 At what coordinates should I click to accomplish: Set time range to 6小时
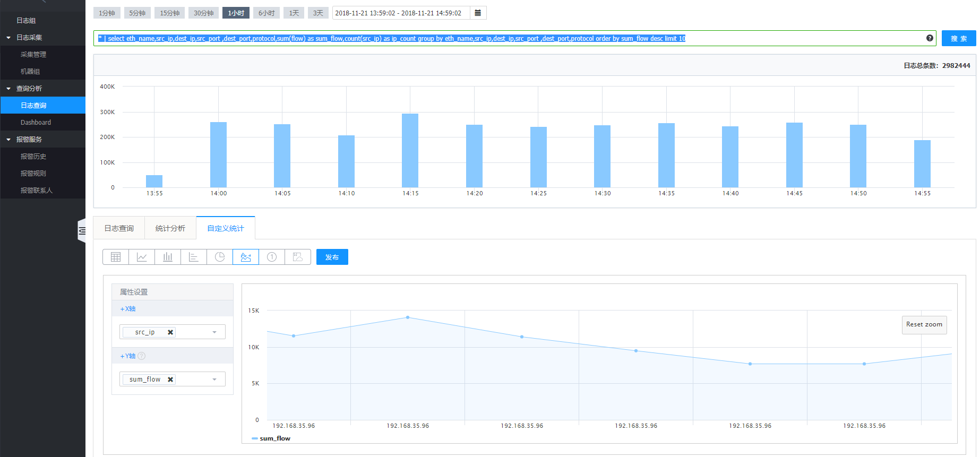tap(267, 13)
